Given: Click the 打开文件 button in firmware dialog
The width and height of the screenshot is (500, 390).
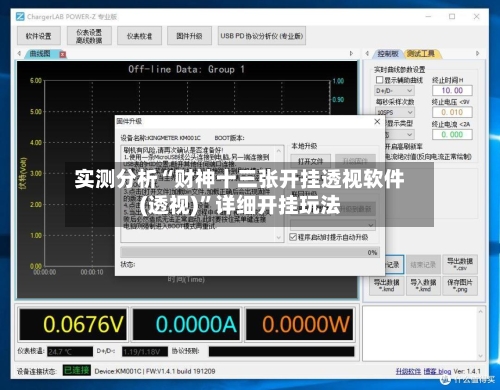Looking at the screenshot, I should click(x=310, y=161).
